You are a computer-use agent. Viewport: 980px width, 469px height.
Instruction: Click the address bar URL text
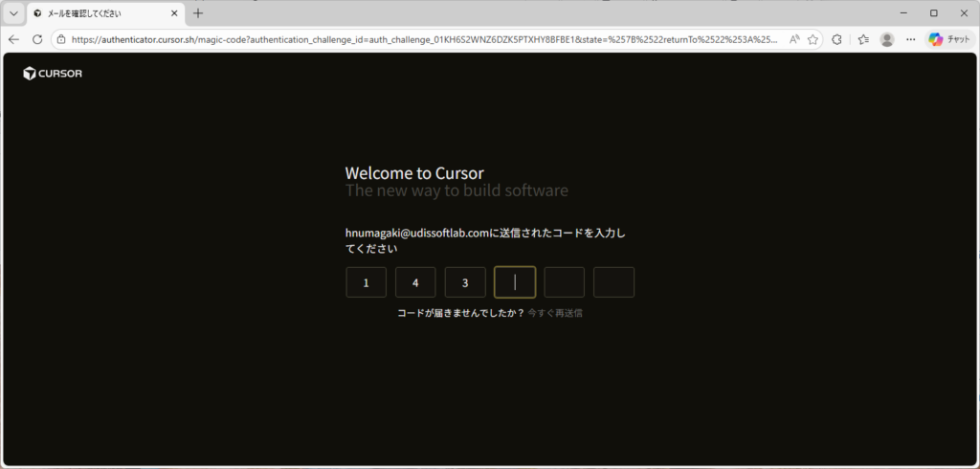(x=421, y=39)
